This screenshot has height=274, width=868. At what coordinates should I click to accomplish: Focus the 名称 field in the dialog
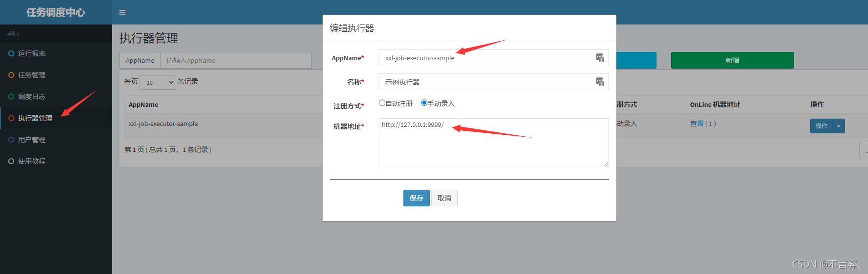(493, 82)
